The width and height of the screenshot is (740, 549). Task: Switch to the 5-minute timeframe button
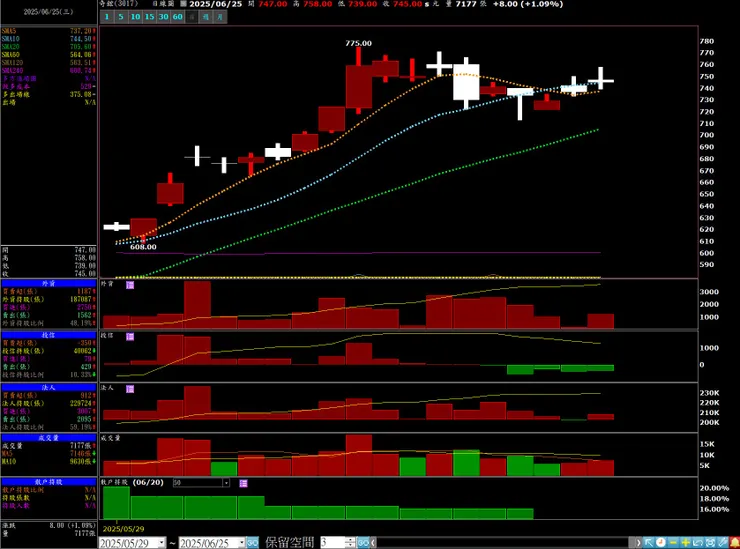(121, 17)
